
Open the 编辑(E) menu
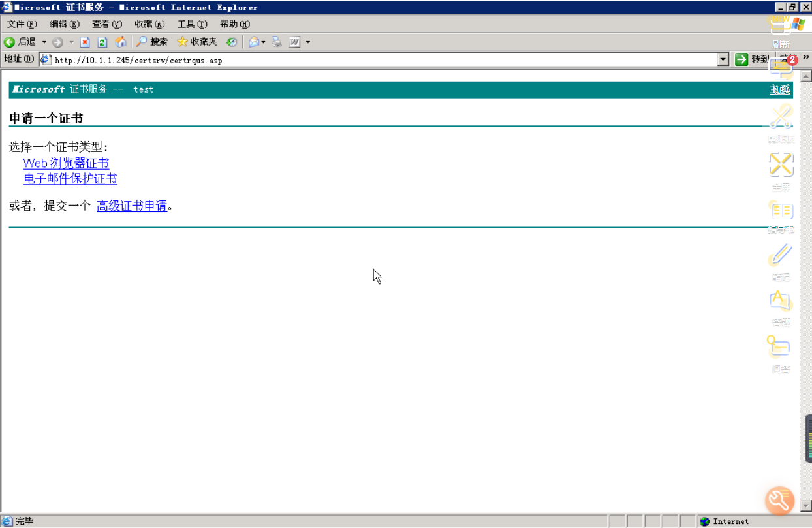coord(65,24)
